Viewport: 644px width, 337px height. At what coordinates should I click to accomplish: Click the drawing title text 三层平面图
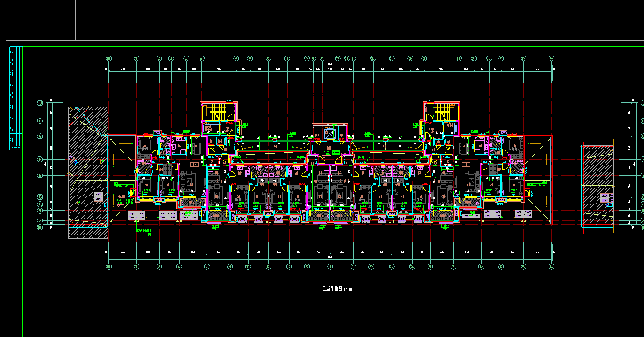coord(332,289)
